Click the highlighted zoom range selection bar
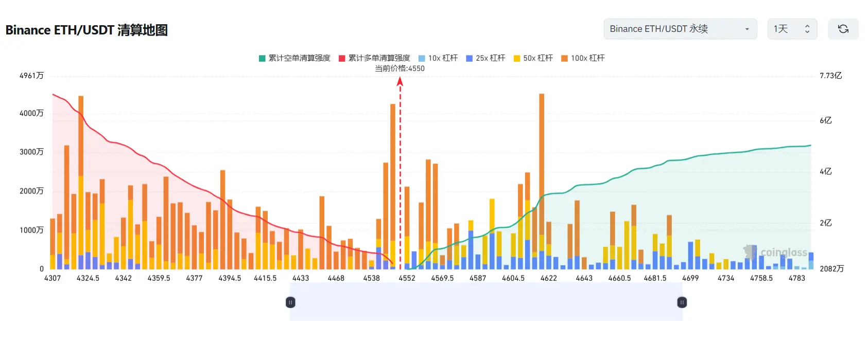The height and width of the screenshot is (343, 868). click(486, 302)
